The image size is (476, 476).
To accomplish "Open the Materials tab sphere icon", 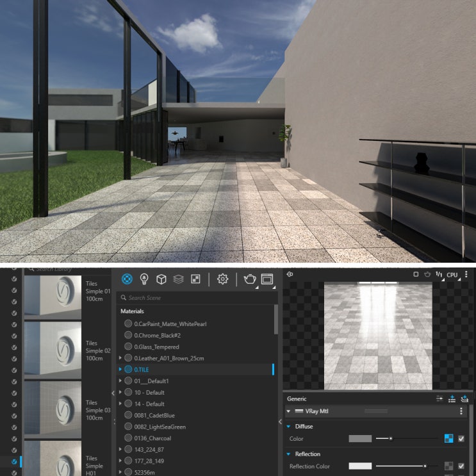I will pyautogui.click(x=127, y=279).
